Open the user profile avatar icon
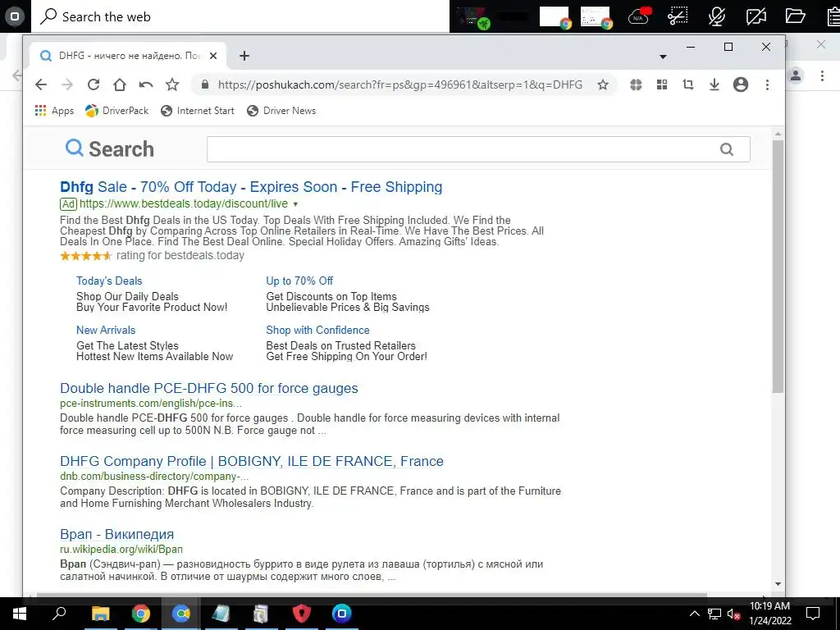The height and width of the screenshot is (630, 840). pos(741,84)
